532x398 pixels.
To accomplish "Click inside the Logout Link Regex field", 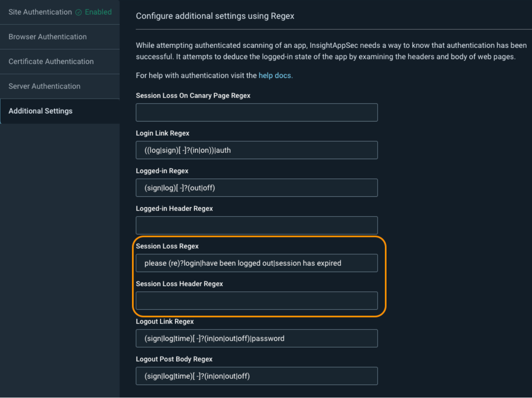I will point(257,339).
